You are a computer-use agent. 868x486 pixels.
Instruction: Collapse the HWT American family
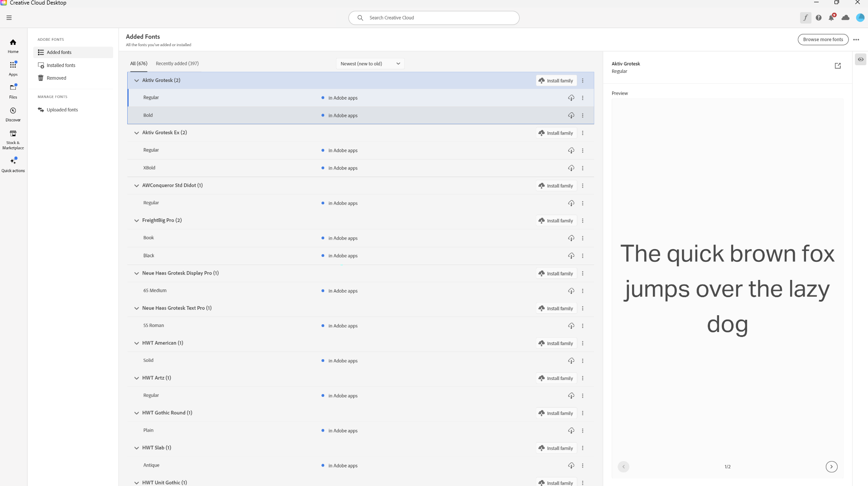click(136, 343)
